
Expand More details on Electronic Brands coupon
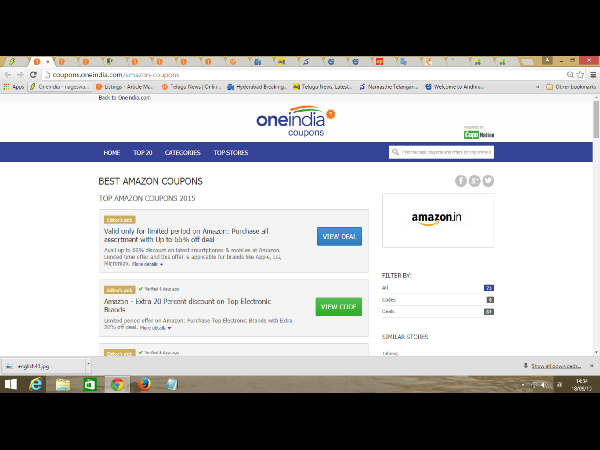tap(155, 327)
